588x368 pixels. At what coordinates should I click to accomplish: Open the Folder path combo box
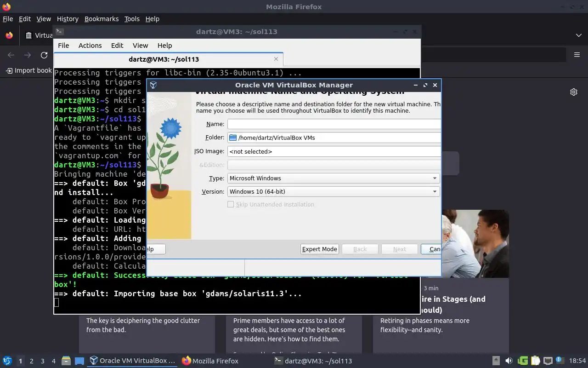pos(334,138)
